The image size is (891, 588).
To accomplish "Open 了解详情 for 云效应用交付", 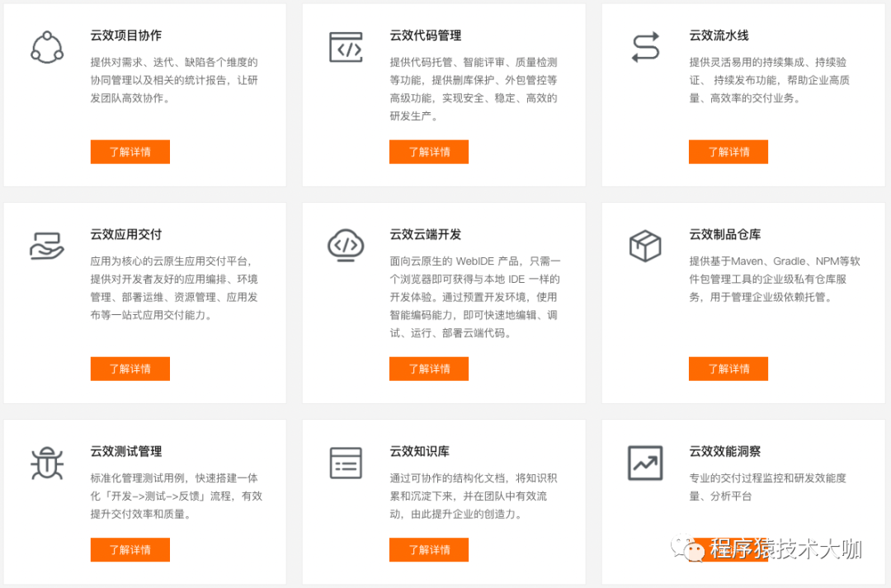I will pos(130,369).
